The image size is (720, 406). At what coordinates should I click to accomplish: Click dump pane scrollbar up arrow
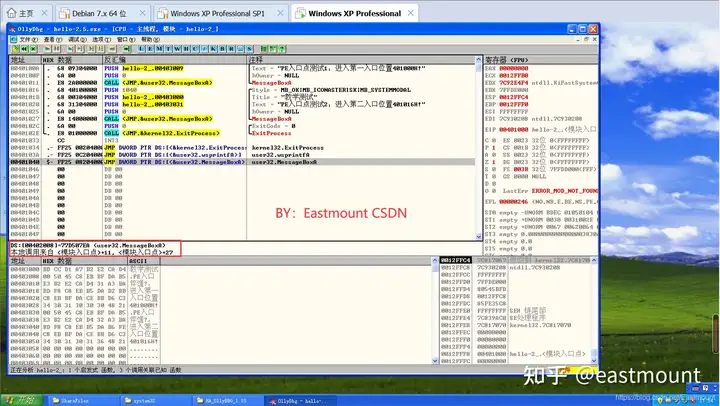click(x=435, y=261)
